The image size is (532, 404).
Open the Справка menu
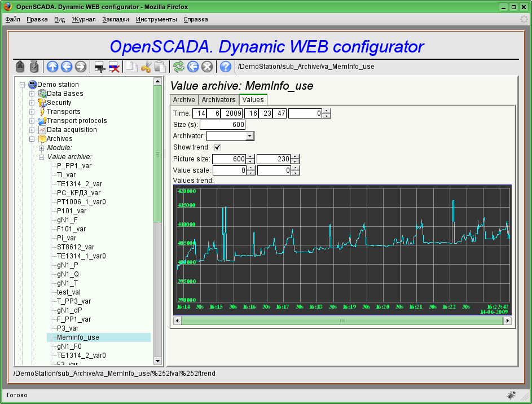pos(196,19)
